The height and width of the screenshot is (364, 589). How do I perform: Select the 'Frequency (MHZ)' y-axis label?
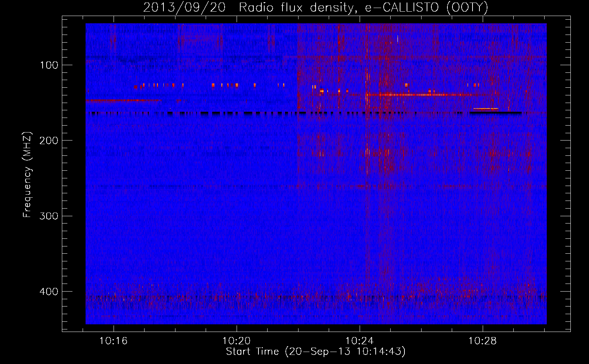[x=27, y=175]
